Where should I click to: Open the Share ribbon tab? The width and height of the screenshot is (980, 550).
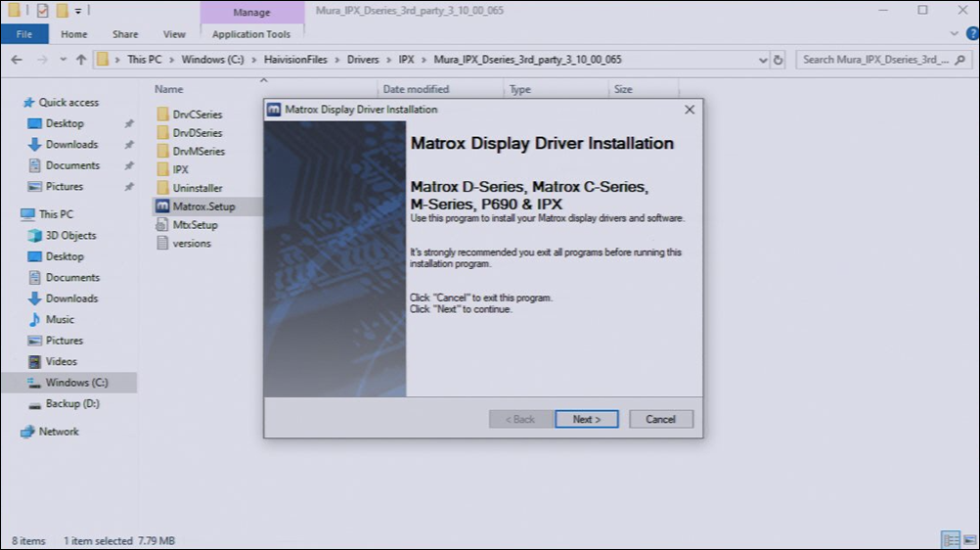pos(125,34)
